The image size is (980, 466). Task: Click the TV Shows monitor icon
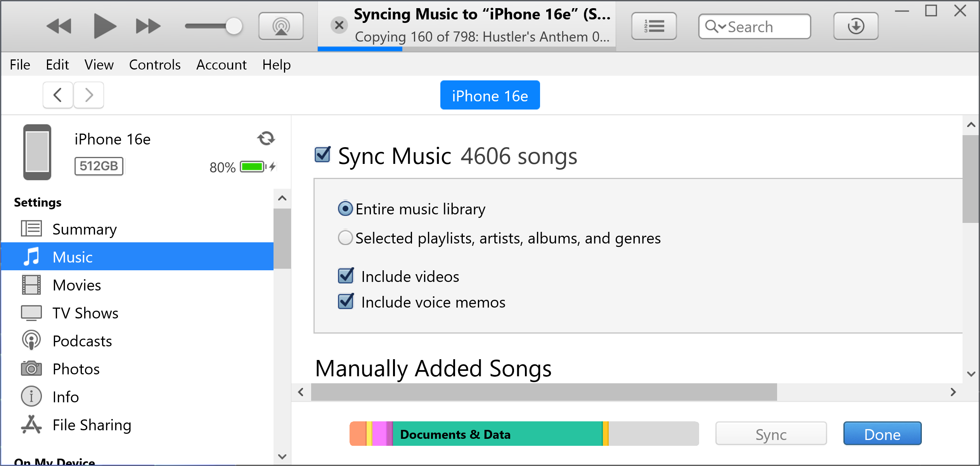click(31, 313)
